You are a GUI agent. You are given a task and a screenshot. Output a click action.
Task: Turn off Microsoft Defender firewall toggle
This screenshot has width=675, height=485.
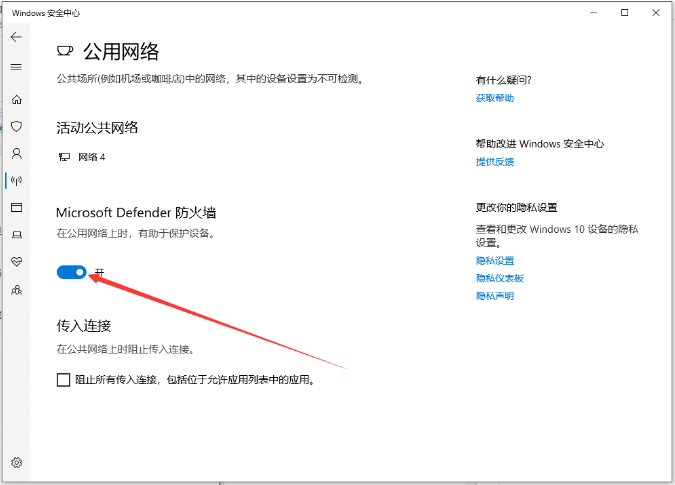[x=72, y=272]
